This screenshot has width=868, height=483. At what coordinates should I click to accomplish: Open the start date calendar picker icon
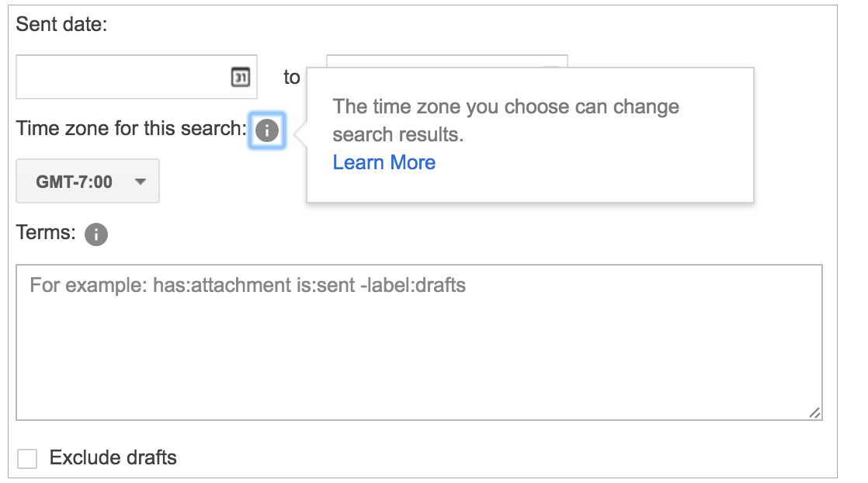[241, 77]
